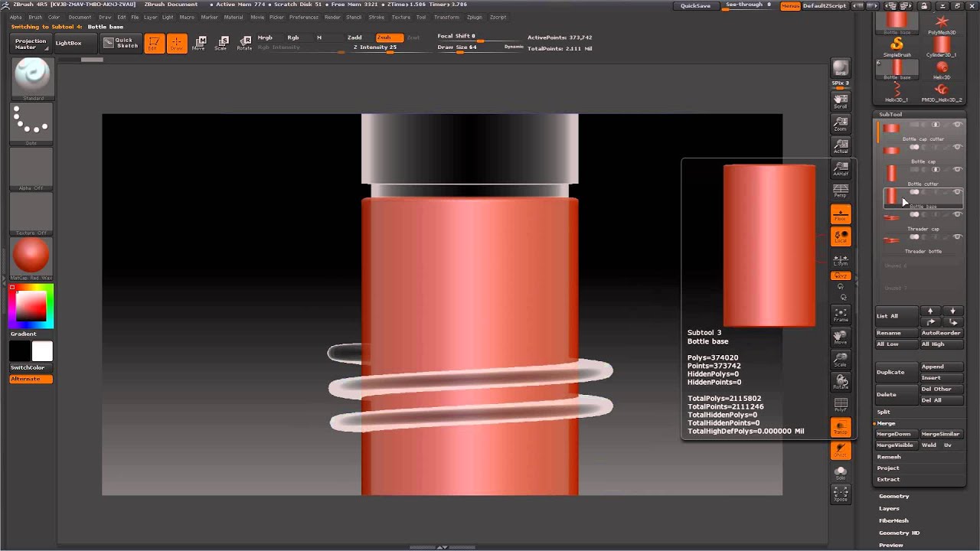Viewport: 980px width, 551px height.
Task: Click right-shelf Move view icon
Action: [x=841, y=337]
